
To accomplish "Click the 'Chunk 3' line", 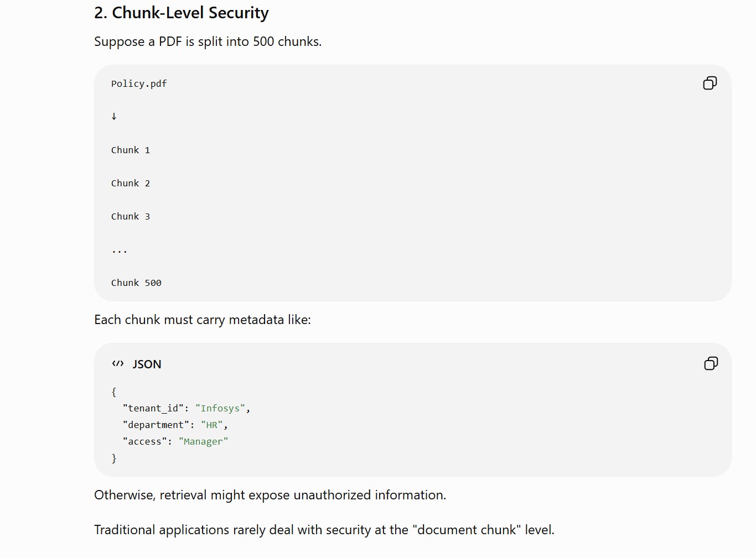I will click(x=131, y=216).
